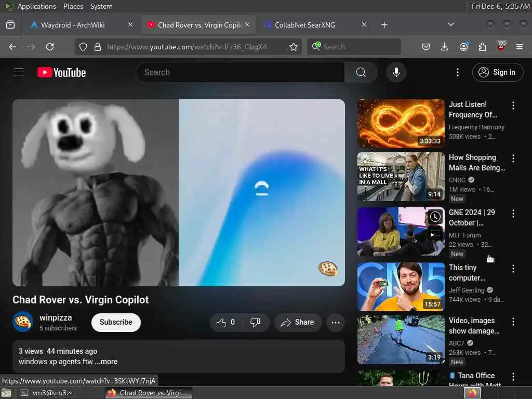Focus the browser toolbar search box
The height and width of the screenshot is (399, 532).
[x=354, y=47]
